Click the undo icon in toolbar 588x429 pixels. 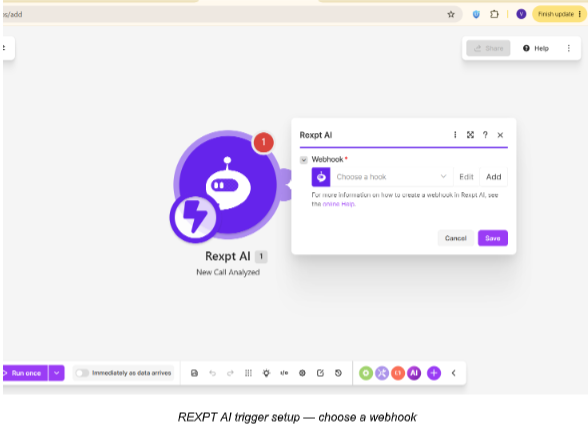(212, 373)
